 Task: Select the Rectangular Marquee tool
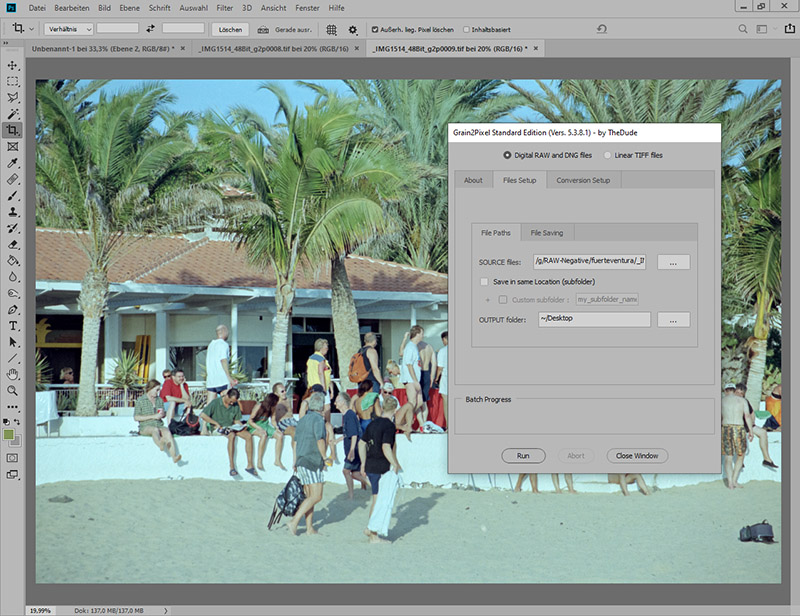(x=13, y=81)
